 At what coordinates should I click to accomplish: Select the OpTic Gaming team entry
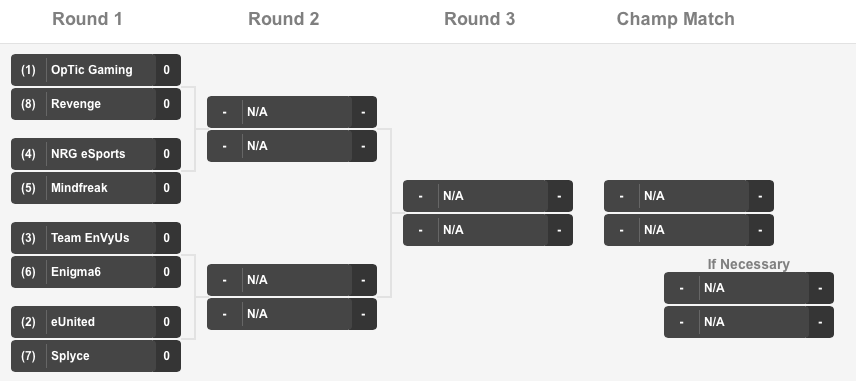pyautogui.click(x=96, y=70)
